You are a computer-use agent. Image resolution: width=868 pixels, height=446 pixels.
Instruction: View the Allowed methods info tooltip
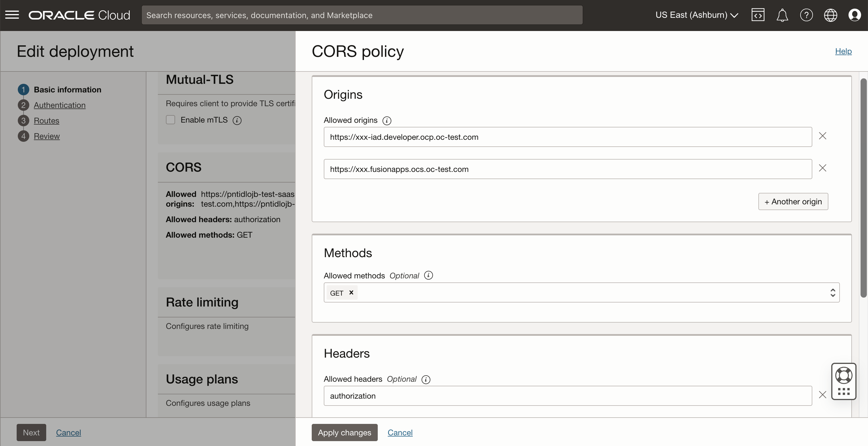point(428,275)
